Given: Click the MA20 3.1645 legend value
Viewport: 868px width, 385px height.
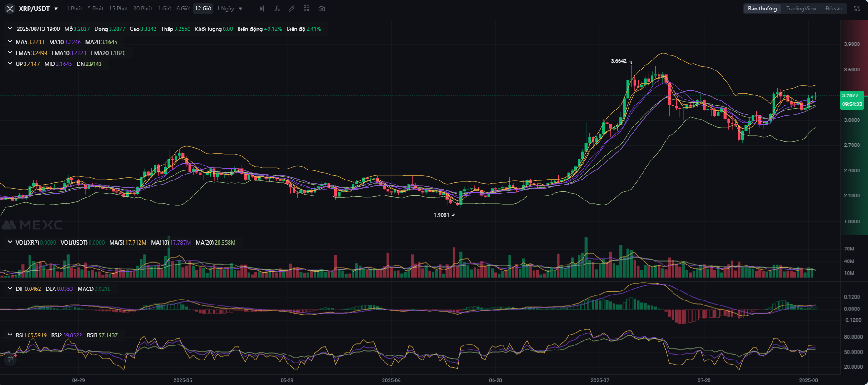Looking at the screenshot, I should coord(101,42).
